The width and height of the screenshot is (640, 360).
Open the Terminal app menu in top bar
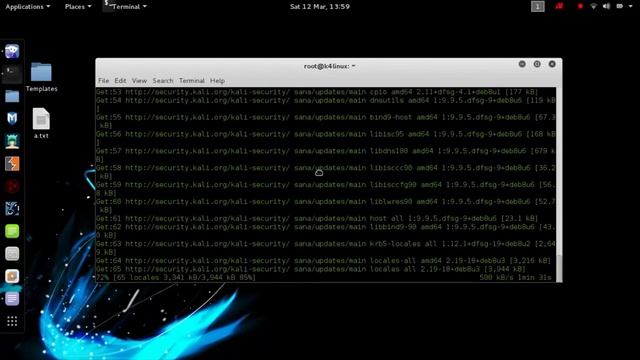point(125,7)
